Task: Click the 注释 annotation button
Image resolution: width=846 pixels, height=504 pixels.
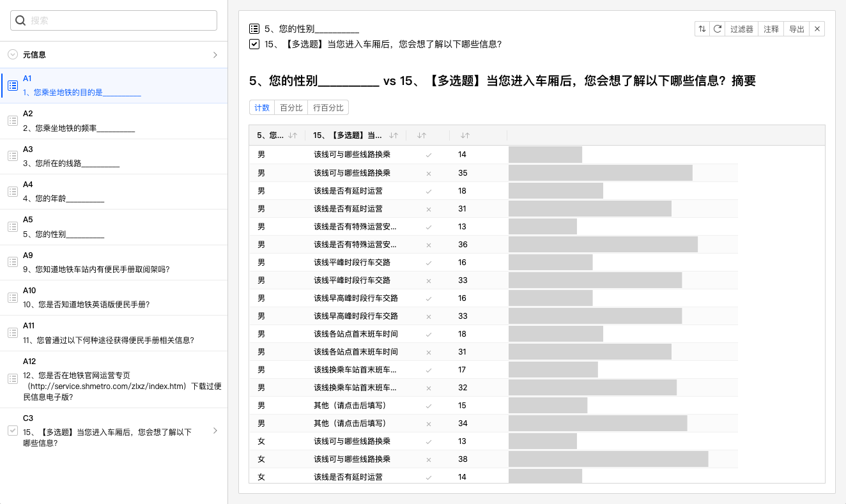Action: click(771, 29)
